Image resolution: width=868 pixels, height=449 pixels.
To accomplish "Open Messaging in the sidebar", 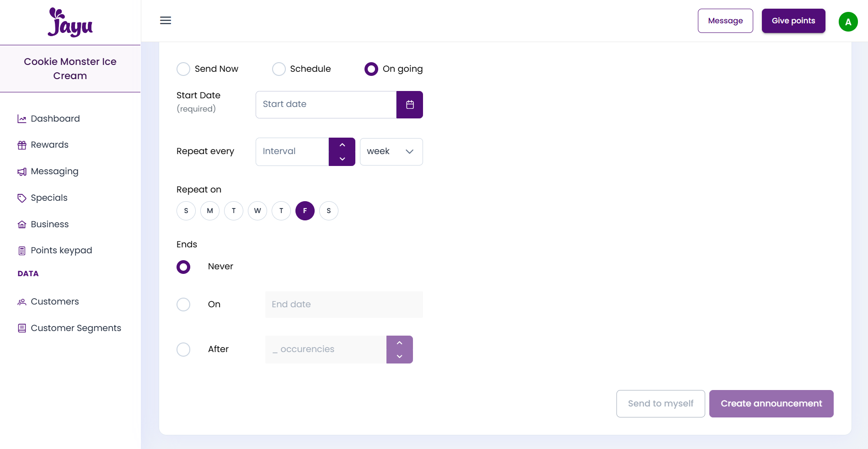I will tap(54, 171).
